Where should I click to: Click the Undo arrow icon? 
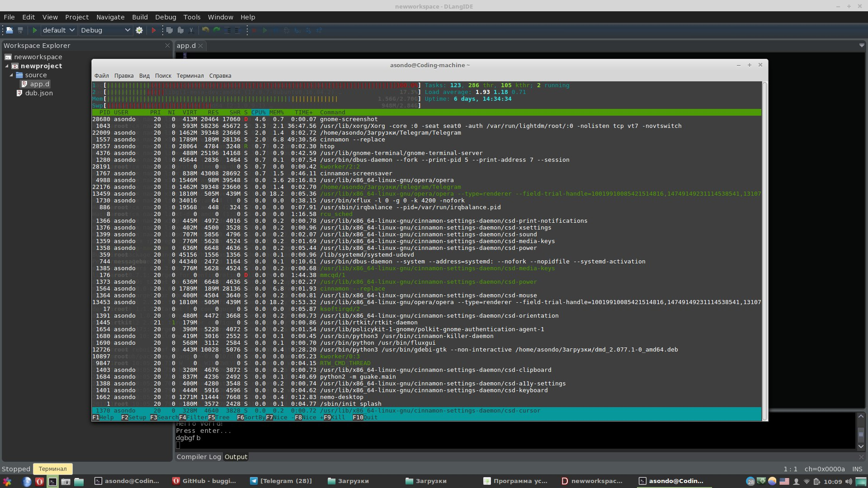(205, 30)
